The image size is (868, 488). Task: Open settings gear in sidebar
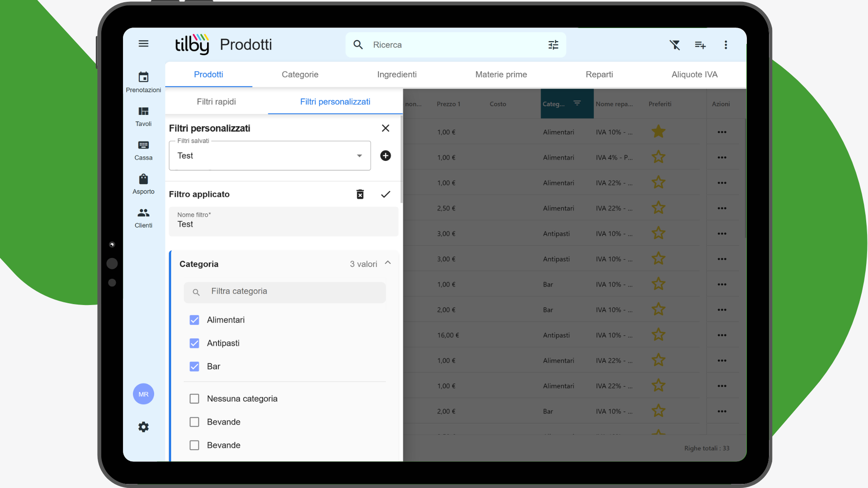[x=143, y=427]
